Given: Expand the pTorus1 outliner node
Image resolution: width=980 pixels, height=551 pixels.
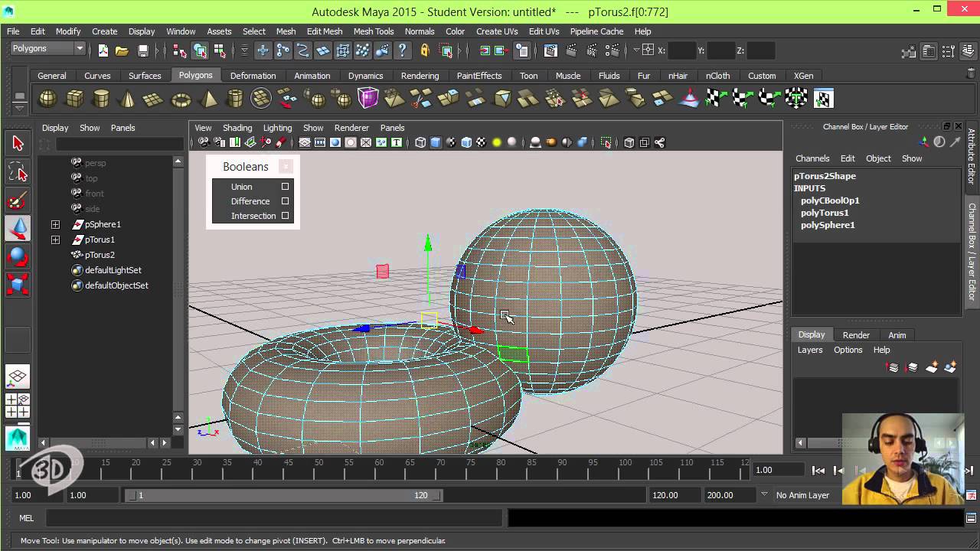Looking at the screenshot, I should [x=55, y=240].
